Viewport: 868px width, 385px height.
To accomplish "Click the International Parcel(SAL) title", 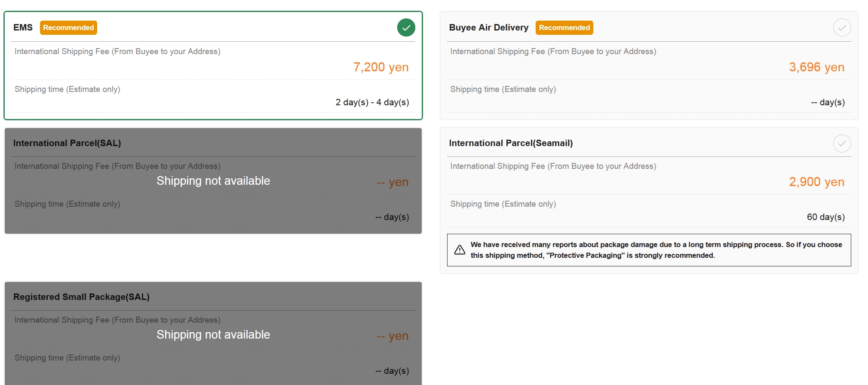I will (67, 143).
